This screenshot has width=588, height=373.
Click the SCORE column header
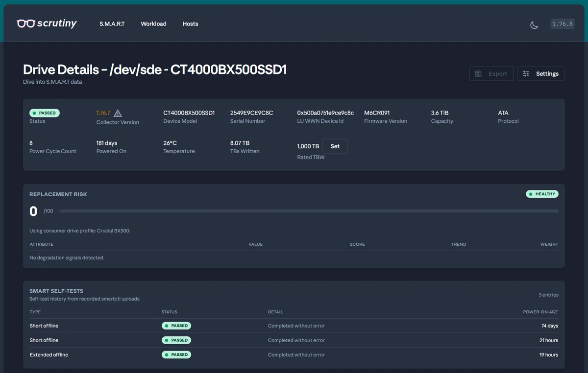[x=357, y=244]
